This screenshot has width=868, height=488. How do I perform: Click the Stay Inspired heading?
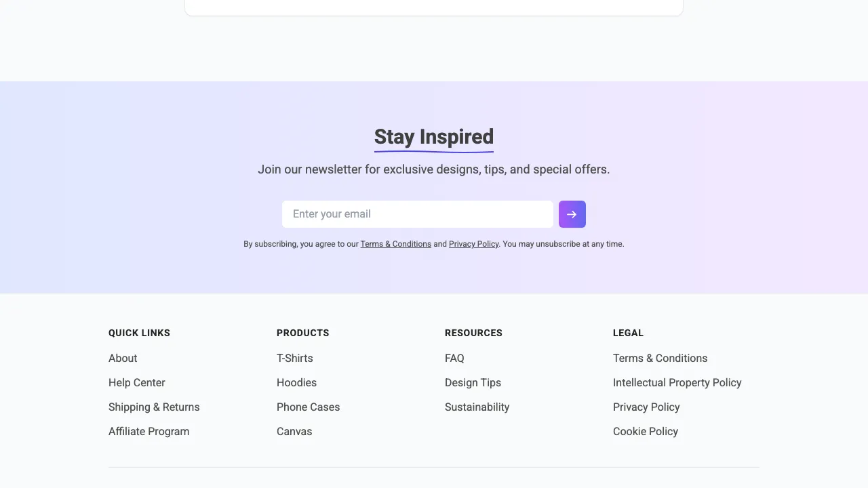(433, 136)
